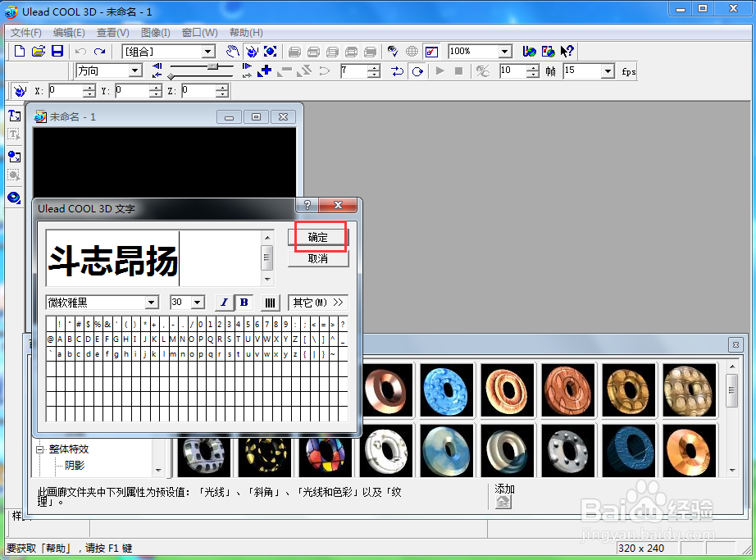Open the 组合 object list dropdown
This screenshot has width=756, height=560.
pyautogui.click(x=208, y=51)
